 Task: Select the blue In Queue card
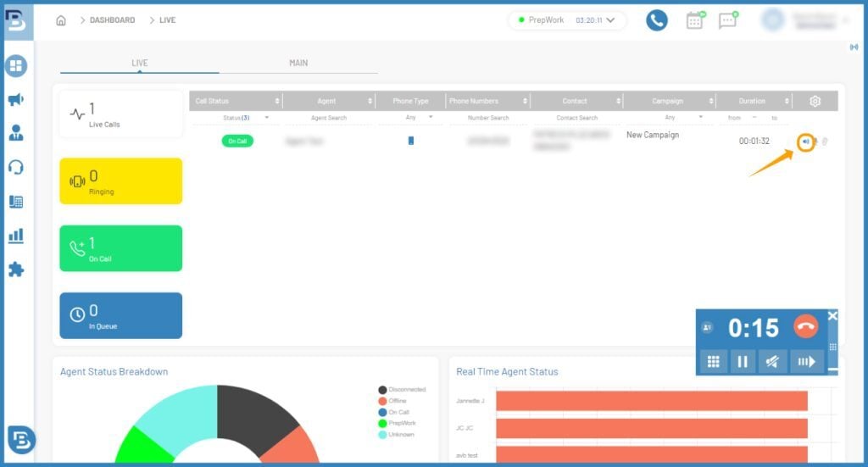pos(120,316)
